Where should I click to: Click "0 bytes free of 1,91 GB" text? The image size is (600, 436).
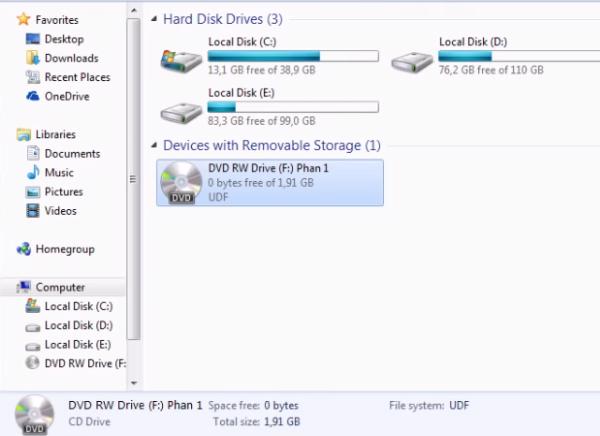point(261,183)
